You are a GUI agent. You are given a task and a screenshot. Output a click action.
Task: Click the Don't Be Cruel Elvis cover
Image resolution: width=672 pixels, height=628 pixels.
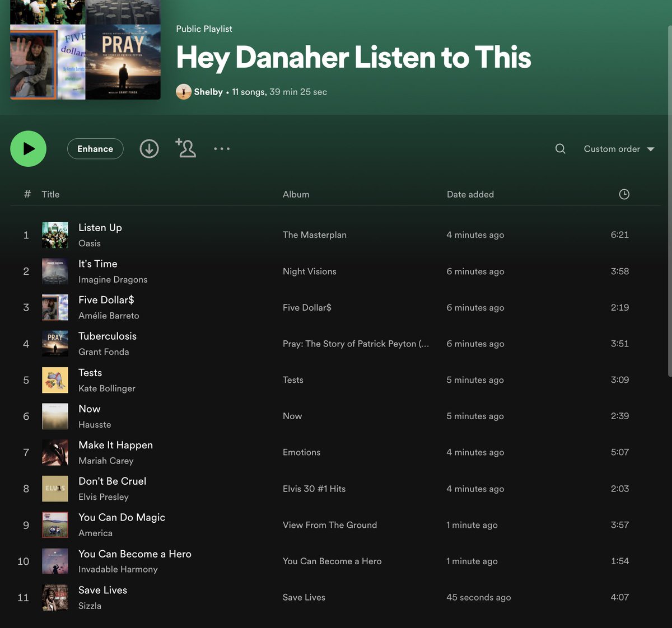[x=55, y=489]
